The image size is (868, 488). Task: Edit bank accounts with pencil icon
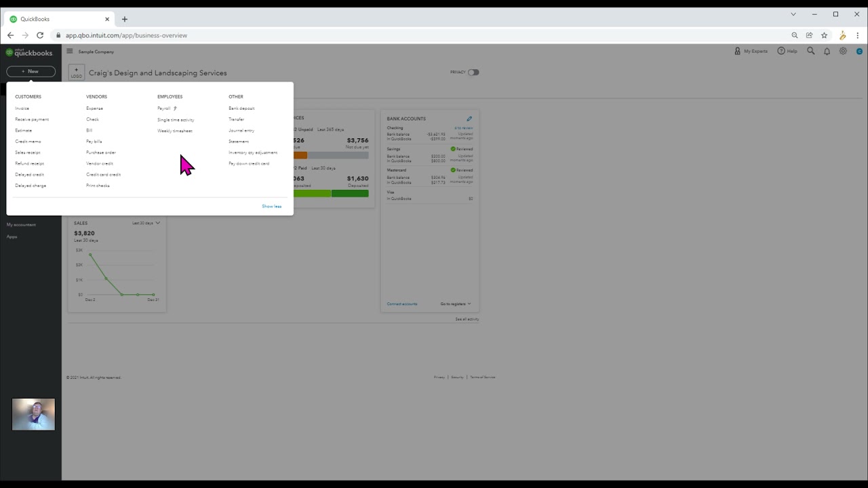click(x=469, y=119)
